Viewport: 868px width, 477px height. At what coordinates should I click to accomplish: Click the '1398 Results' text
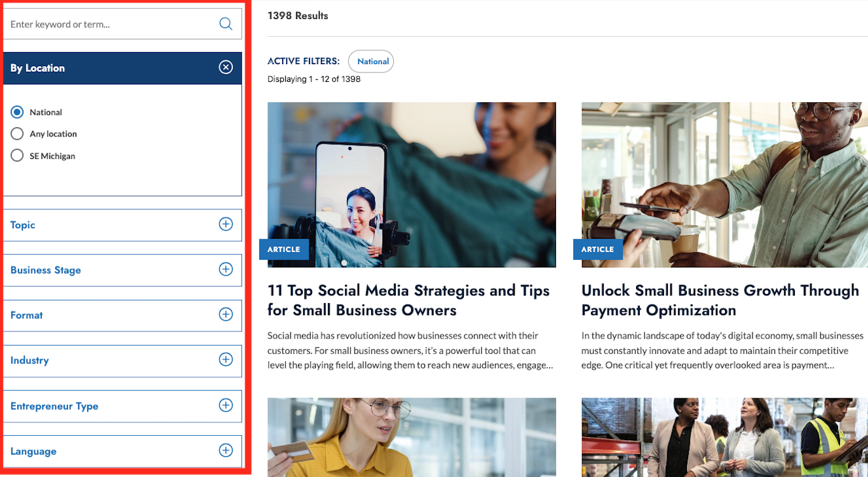[298, 16]
